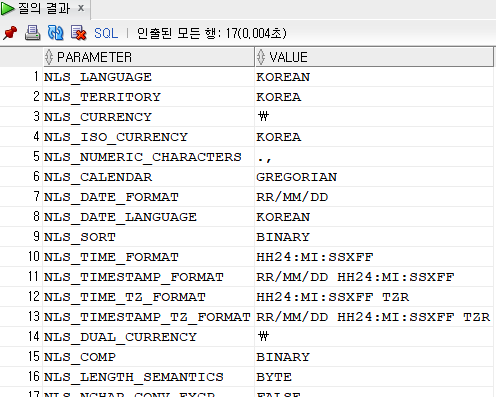Run icon on the 질의 결과 tab

pyautogui.click(x=8, y=8)
